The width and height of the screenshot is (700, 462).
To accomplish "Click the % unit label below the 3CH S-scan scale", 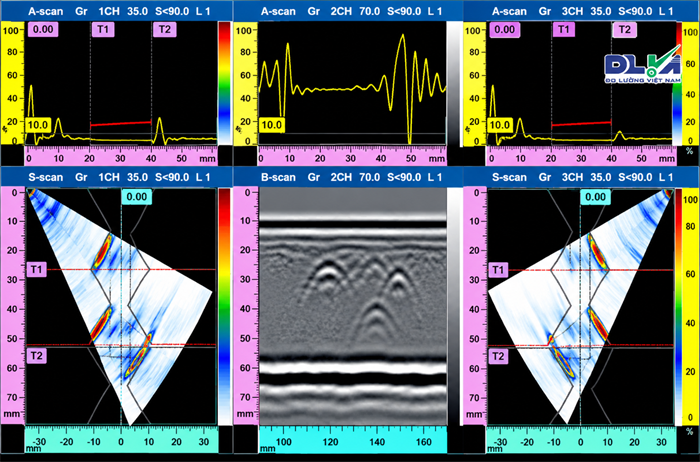I will point(690,431).
